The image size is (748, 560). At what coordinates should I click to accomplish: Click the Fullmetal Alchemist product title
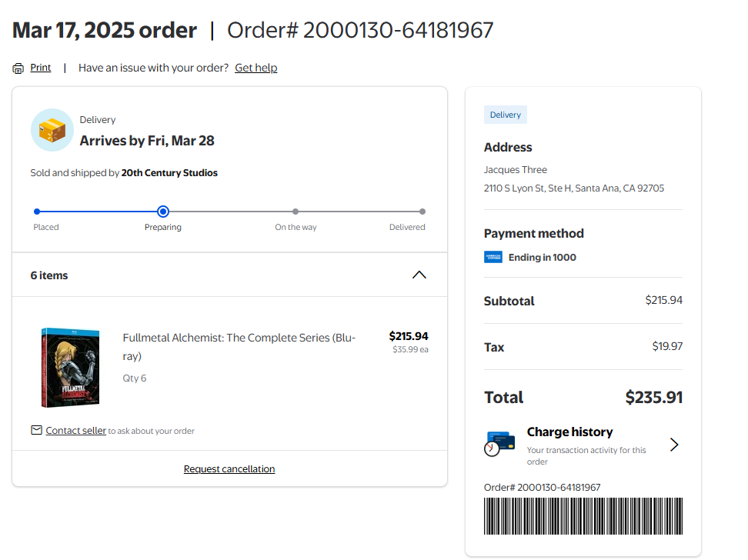pyautogui.click(x=239, y=347)
